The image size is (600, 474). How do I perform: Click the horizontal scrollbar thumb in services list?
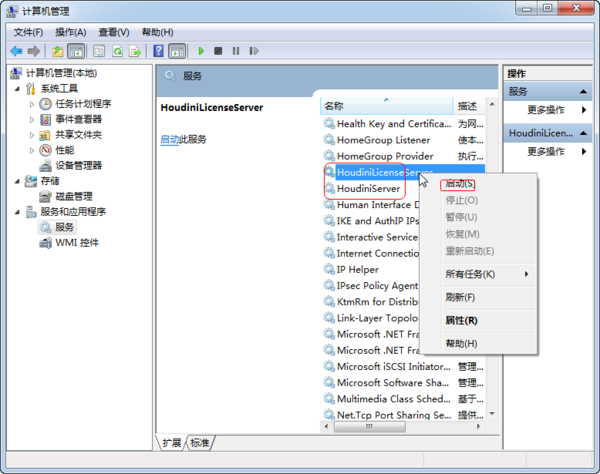point(369,426)
